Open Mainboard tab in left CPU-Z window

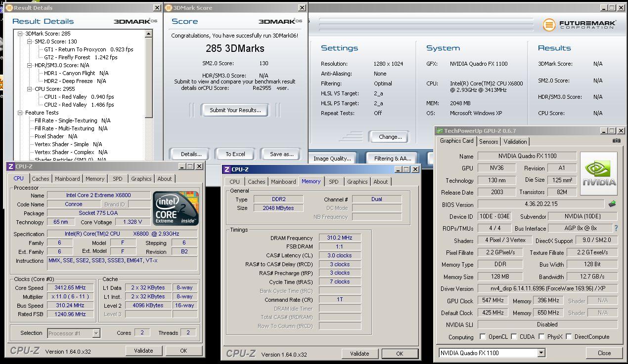tap(67, 179)
